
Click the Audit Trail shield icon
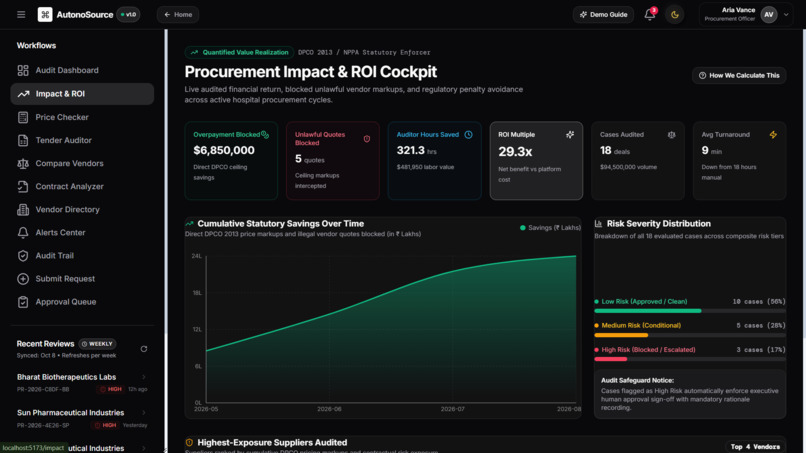point(23,256)
